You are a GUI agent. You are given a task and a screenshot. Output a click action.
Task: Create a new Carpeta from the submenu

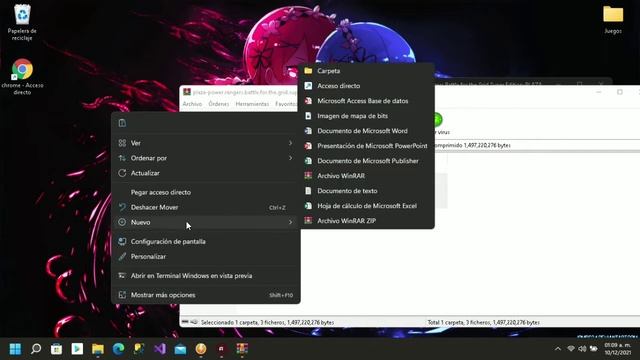coord(367,71)
